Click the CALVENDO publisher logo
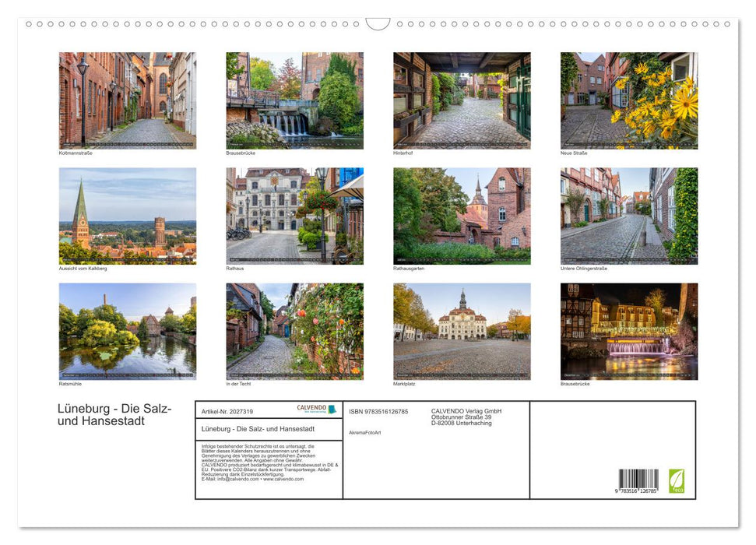 [310, 408]
